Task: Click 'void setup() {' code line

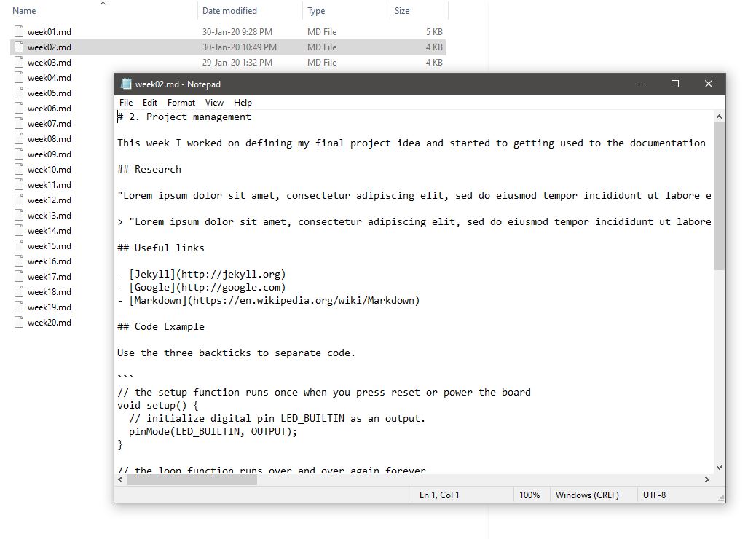Action: (x=157, y=406)
